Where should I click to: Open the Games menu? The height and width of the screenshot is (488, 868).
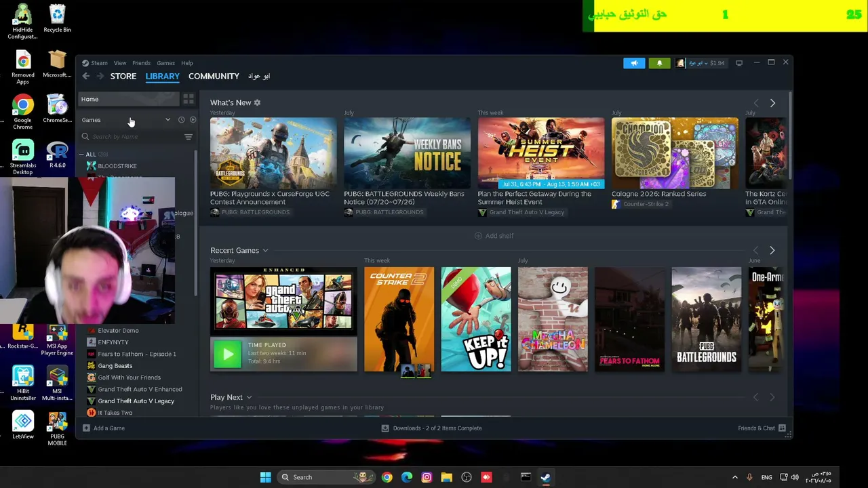coord(165,63)
